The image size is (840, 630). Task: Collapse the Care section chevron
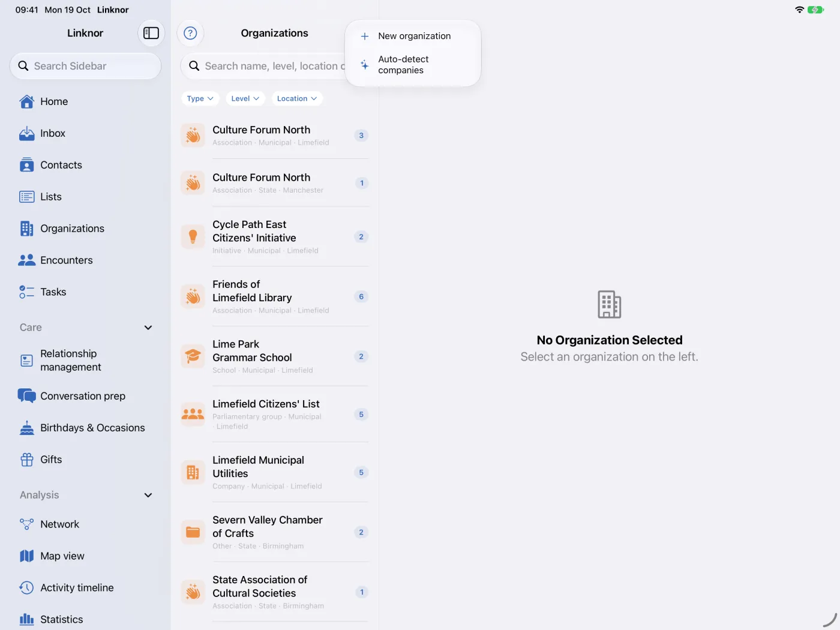pyautogui.click(x=148, y=328)
